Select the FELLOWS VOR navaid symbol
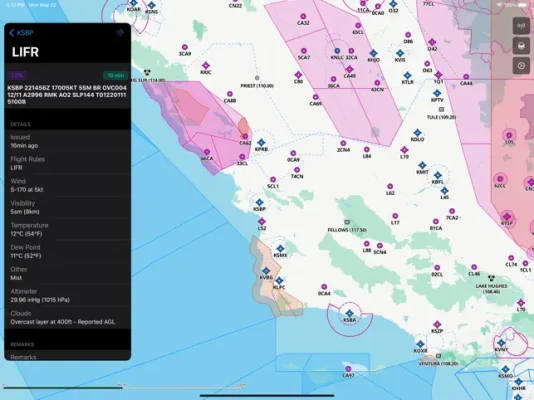Viewport: 534px width, 400px height. click(347, 222)
